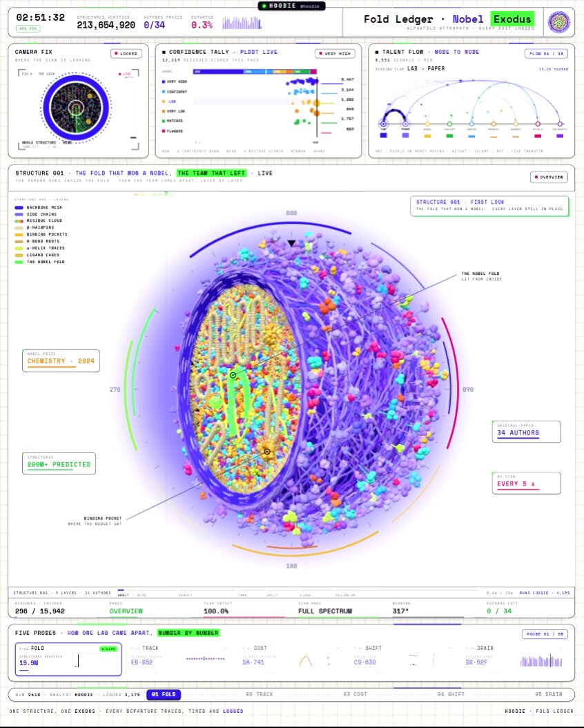Toggle the Binding Pockets layer in the legend
Screen dimensions: 584x728
click(41, 234)
